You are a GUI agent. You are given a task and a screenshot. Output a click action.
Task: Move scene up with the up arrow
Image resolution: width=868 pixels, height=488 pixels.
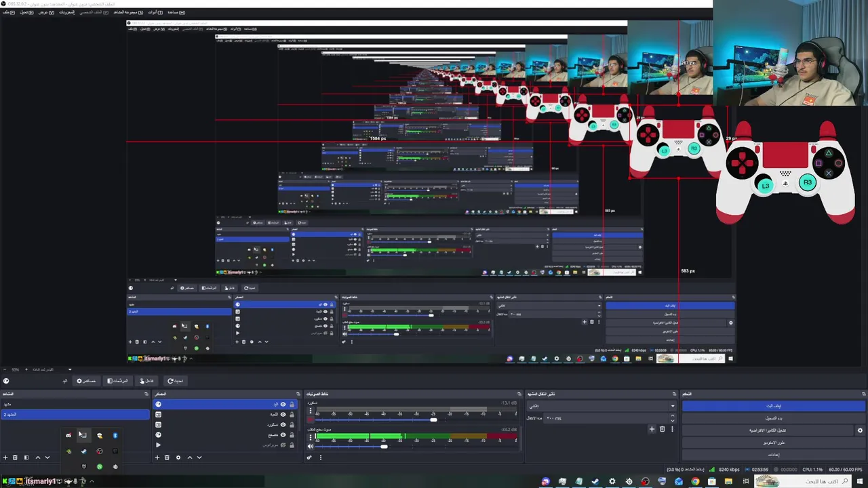pos(37,457)
